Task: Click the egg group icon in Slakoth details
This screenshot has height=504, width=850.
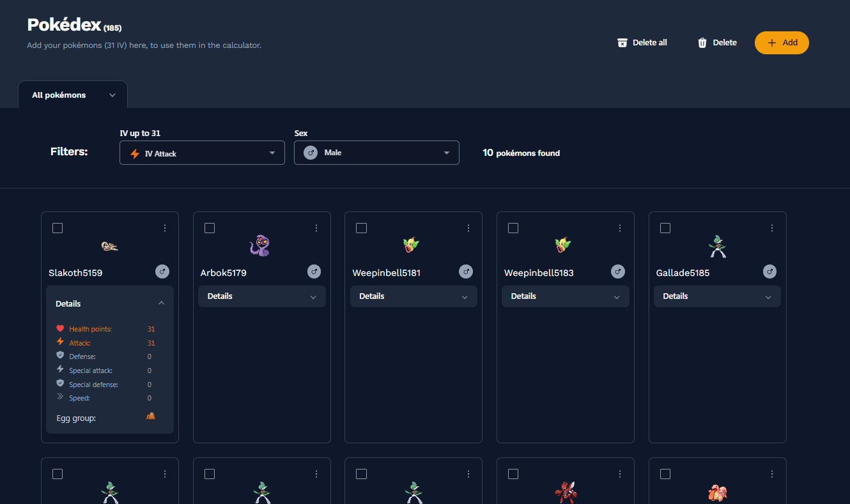Action: pyautogui.click(x=151, y=416)
